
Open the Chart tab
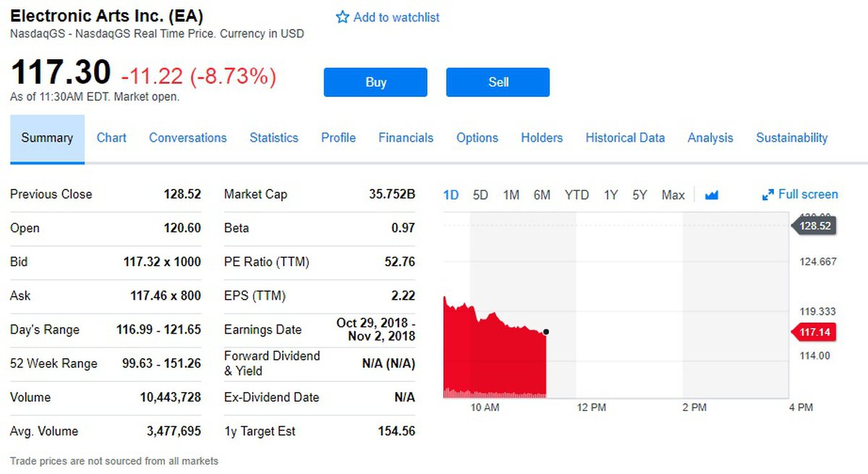[111, 137]
